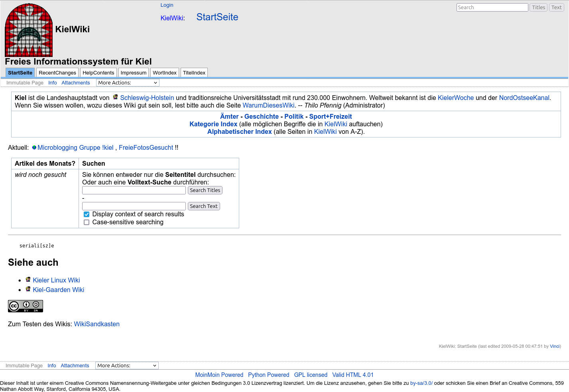Image resolution: width=569 pixels, height=392 pixels.
Task: Expand the top More Actions dropdown
Action: tap(128, 83)
